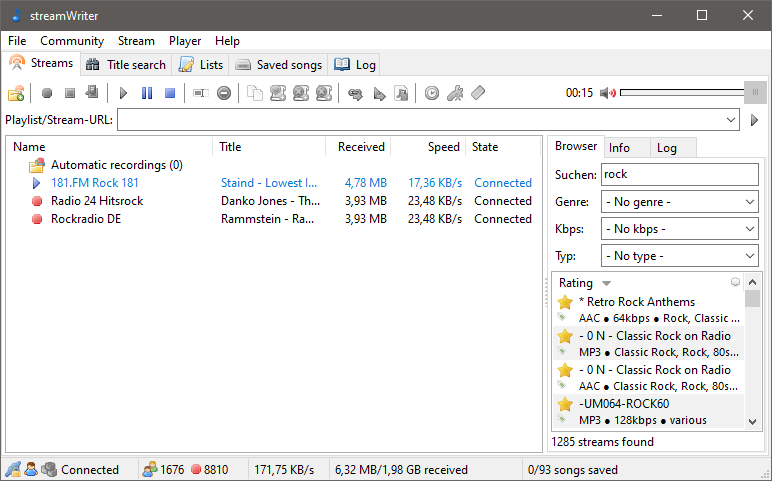Stop recording with the gray square icon
The image size is (772, 481).
(70, 93)
